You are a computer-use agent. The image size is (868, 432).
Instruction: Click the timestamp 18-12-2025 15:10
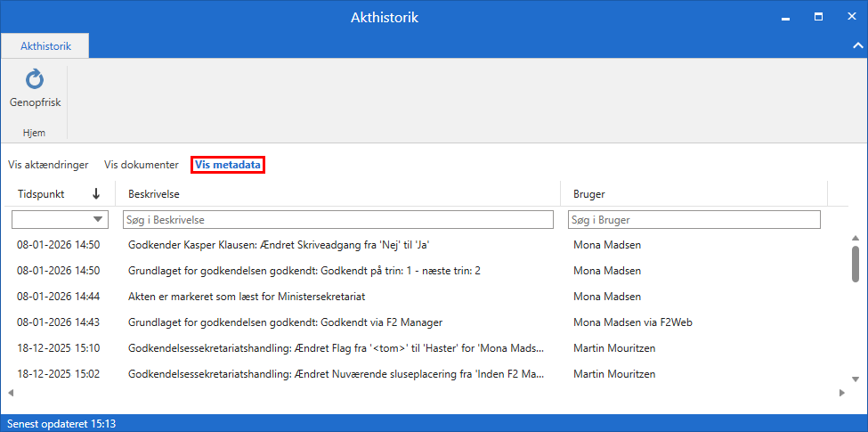tap(59, 348)
